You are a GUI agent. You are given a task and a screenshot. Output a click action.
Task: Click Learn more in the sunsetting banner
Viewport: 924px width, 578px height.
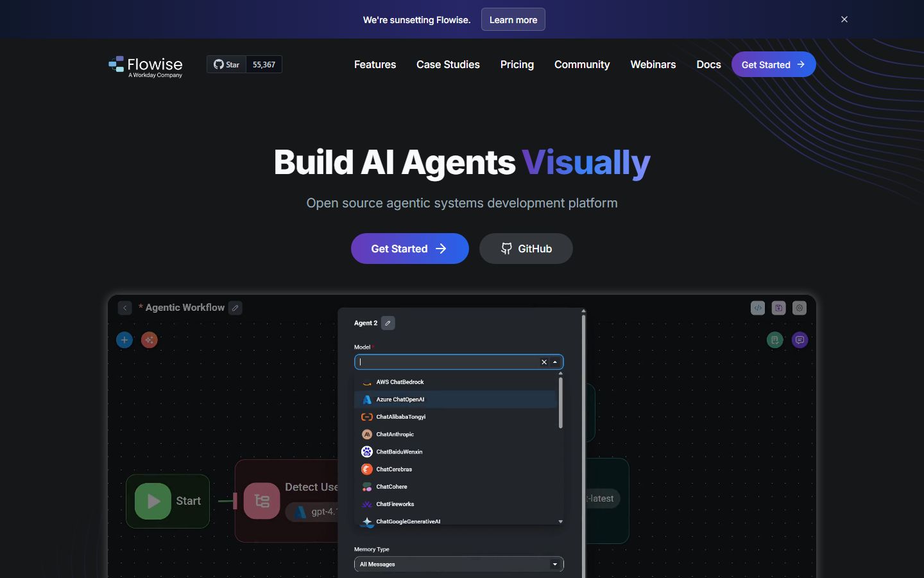tap(513, 19)
